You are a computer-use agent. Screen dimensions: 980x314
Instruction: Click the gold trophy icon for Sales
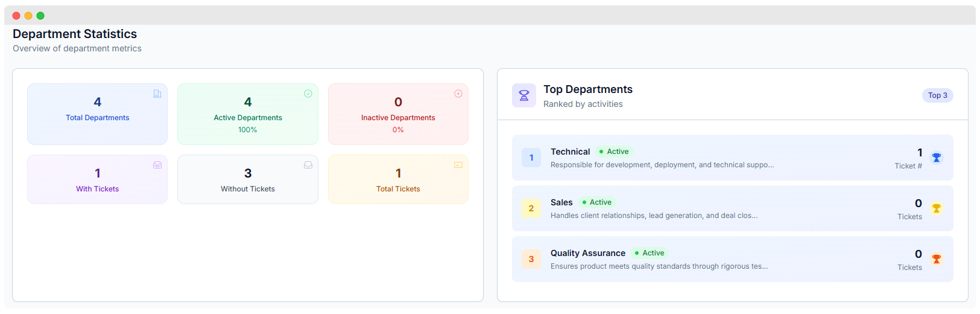click(x=937, y=208)
